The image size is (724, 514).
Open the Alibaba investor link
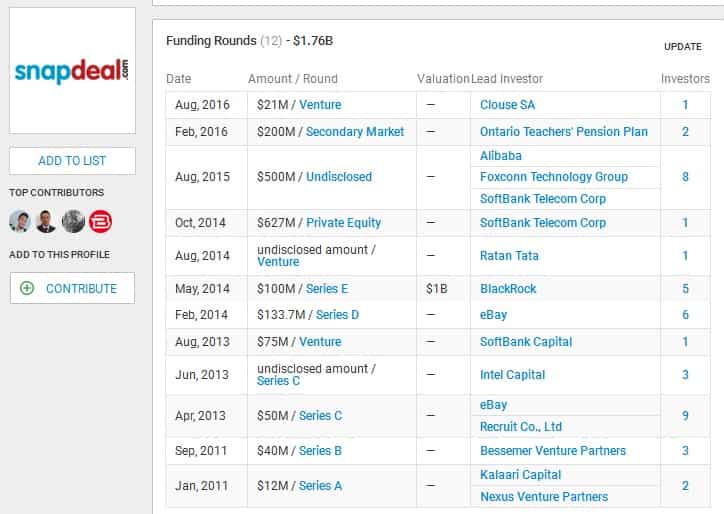point(501,156)
